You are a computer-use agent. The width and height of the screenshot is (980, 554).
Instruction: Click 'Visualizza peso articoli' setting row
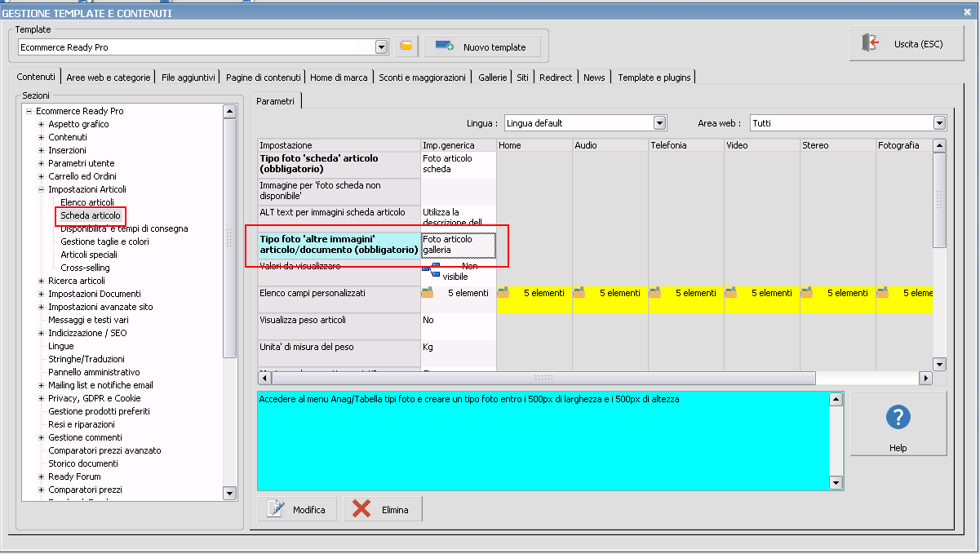[339, 326]
